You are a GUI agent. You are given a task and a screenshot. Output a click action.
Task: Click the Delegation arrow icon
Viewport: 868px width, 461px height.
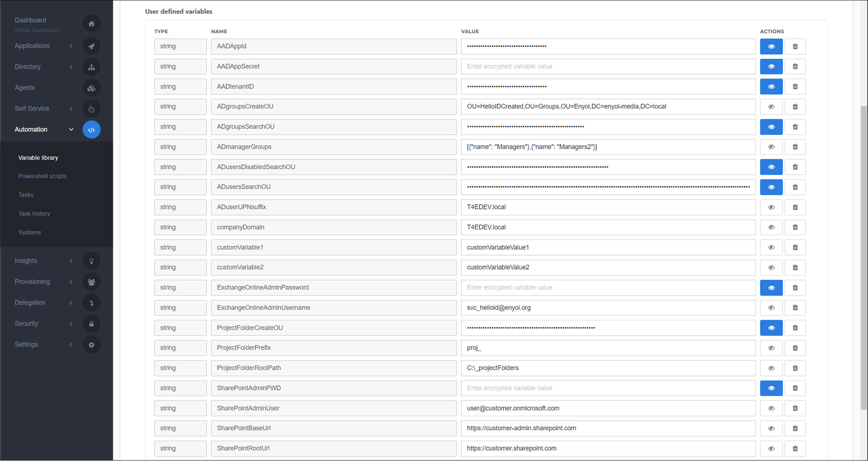[x=91, y=303]
